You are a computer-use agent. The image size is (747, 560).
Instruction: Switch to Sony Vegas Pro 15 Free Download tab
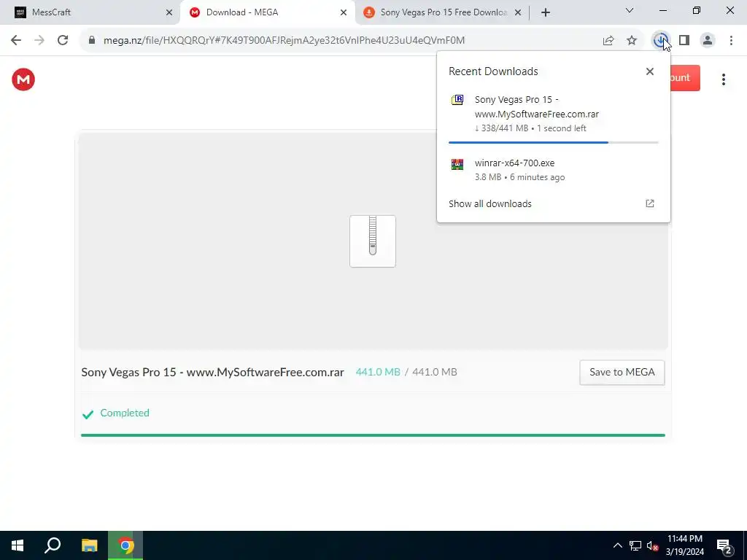click(x=443, y=12)
